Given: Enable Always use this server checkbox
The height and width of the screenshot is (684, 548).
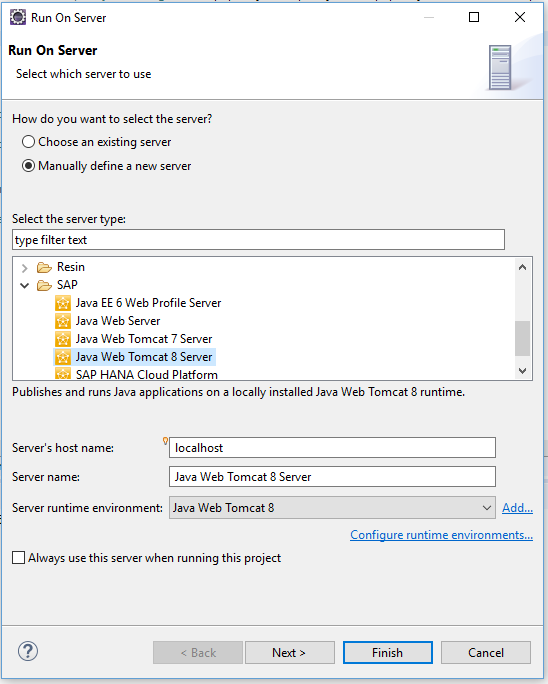Looking at the screenshot, I should click(18, 557).
